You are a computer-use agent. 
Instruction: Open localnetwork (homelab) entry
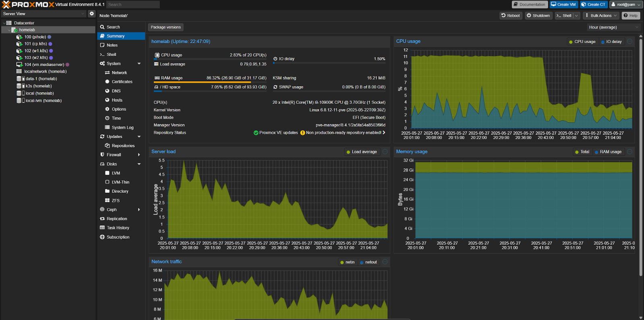pos(45,71)
